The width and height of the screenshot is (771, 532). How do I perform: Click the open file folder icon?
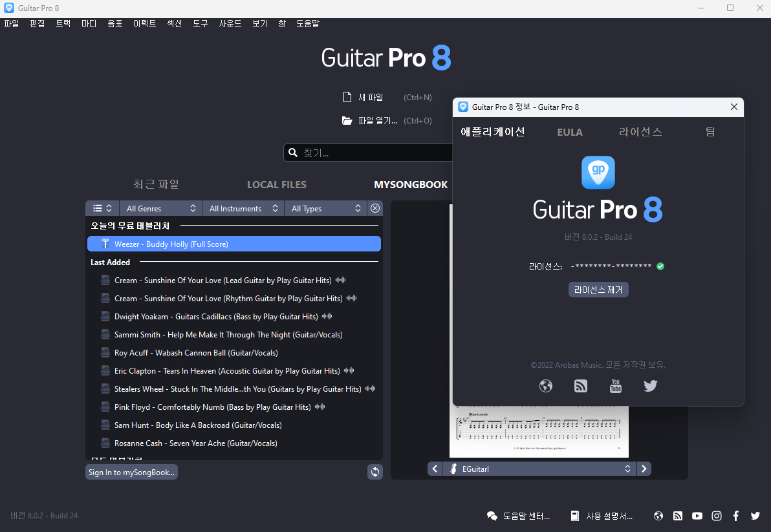pos(347,120)
